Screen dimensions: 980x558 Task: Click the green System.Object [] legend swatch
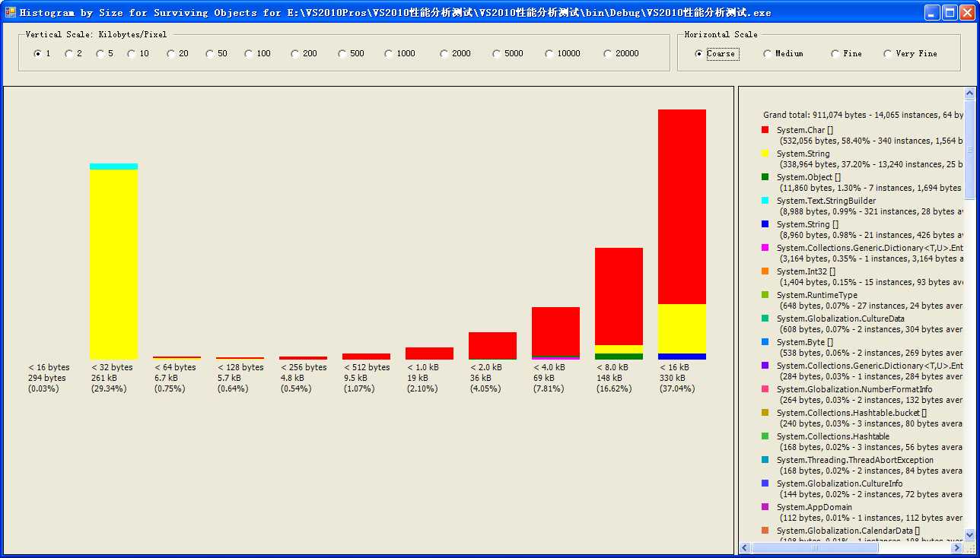[x=765, y=178]
